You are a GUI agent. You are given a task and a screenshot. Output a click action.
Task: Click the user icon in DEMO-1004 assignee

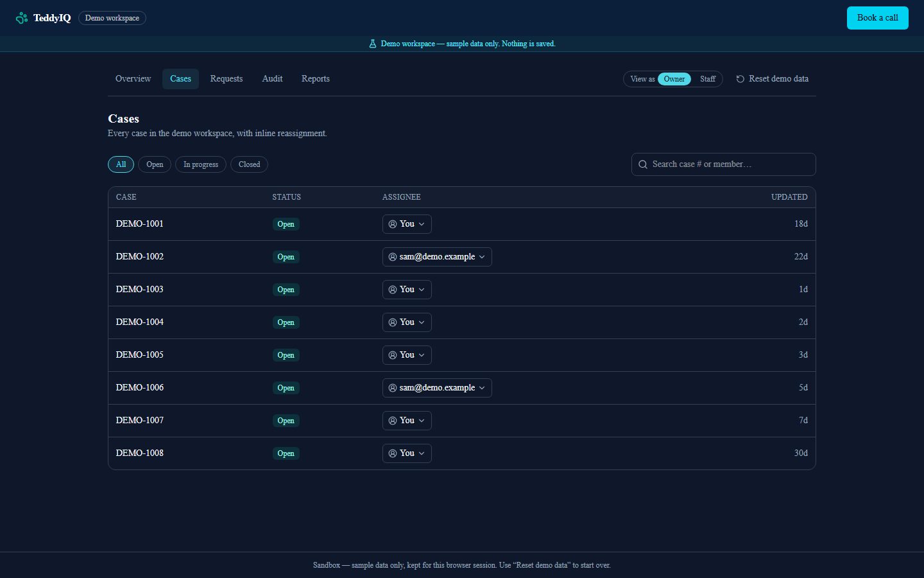393,322
